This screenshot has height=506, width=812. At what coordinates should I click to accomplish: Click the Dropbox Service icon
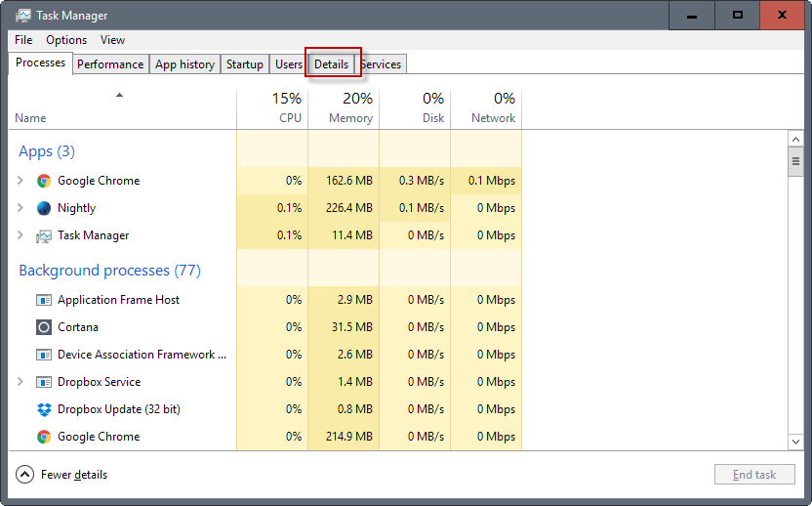(44, 382)
